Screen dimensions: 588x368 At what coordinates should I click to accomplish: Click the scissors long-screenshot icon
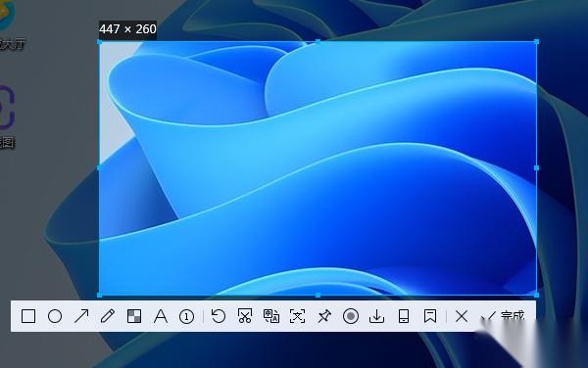click(x=245, y=316)
